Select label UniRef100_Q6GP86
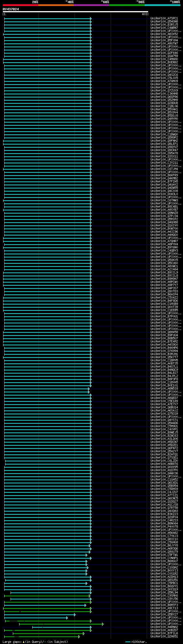The image size is (183, 644). point(164,97)
